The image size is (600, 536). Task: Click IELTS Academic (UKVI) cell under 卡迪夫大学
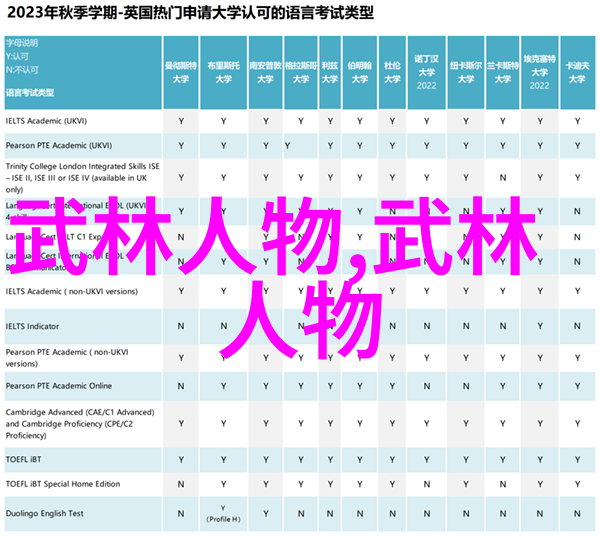(x=577, y=121)
